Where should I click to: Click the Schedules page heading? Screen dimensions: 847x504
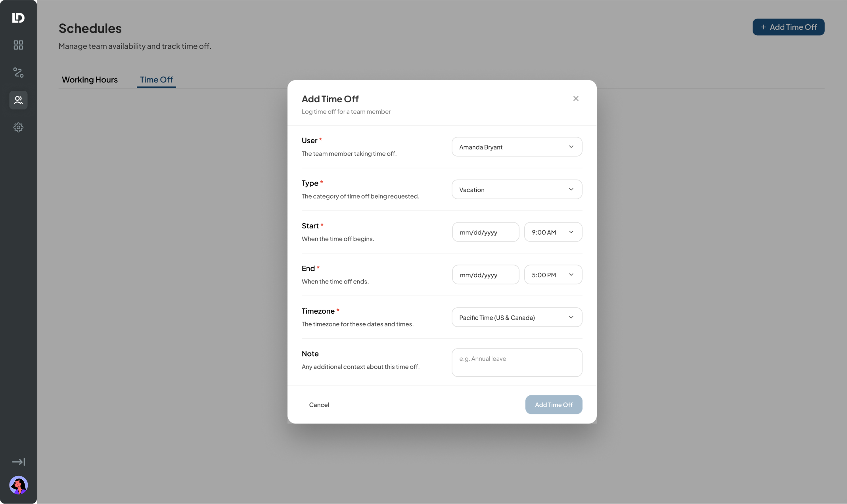click(90, 29)
